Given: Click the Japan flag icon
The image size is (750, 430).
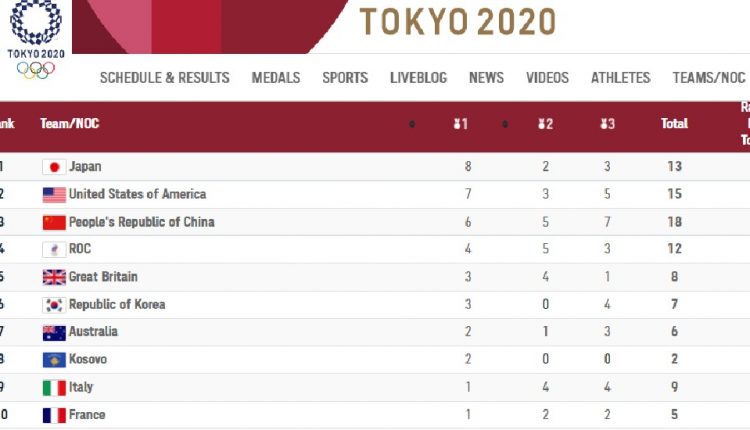Looking at the screenshot, I should (x=54, y=167).
